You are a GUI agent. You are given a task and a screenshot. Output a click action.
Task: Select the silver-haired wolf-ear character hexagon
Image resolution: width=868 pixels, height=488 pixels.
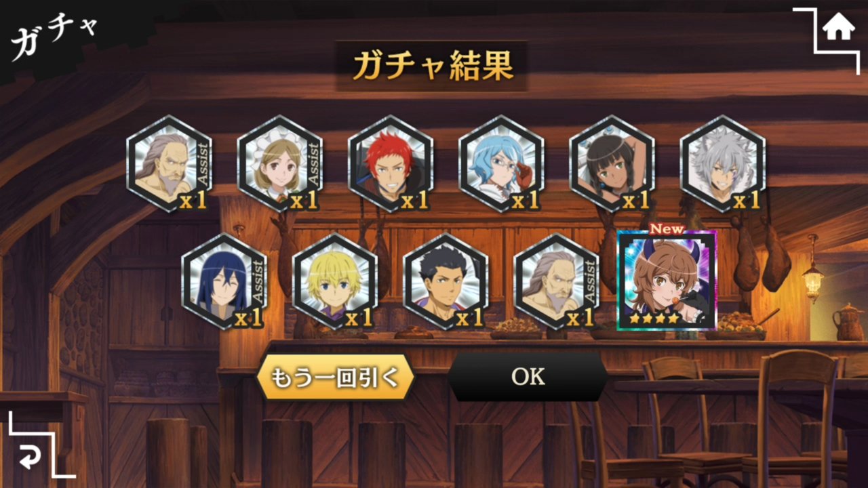(722, 163)
